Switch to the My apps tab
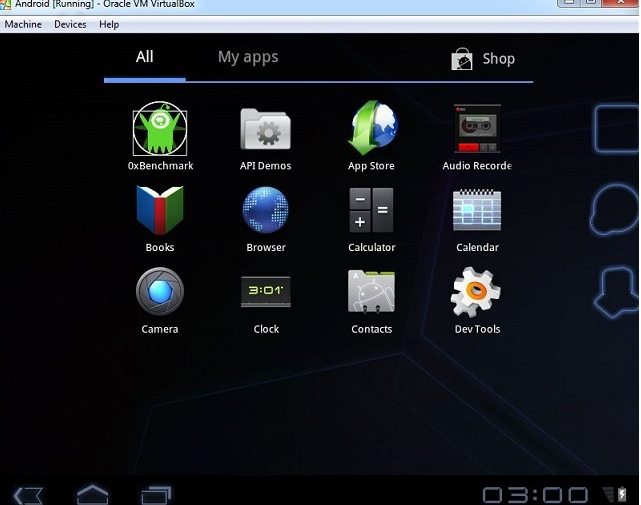Screen dimensions: 641x505 click(x=248, y=58)
